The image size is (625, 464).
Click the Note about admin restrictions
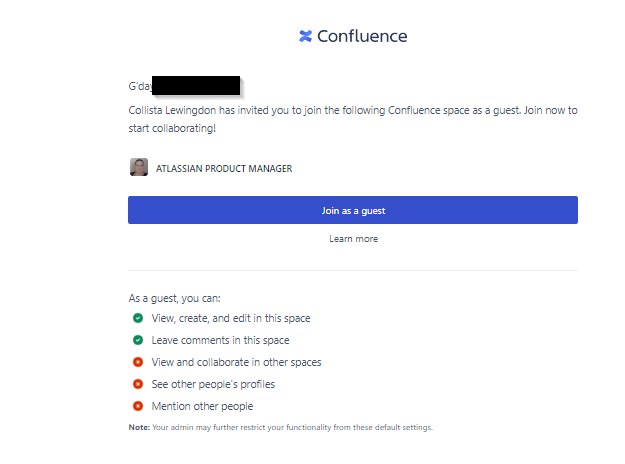pyautogui.click(x=281, y=427)
